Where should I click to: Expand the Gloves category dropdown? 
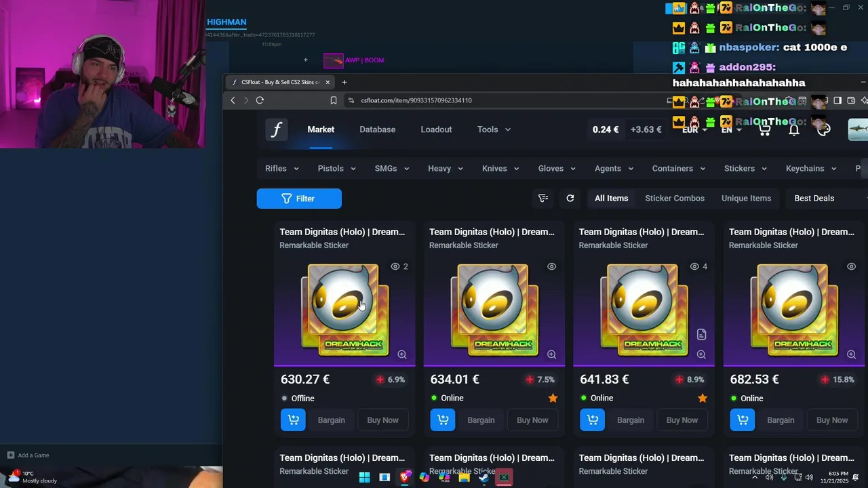[557, 168]
